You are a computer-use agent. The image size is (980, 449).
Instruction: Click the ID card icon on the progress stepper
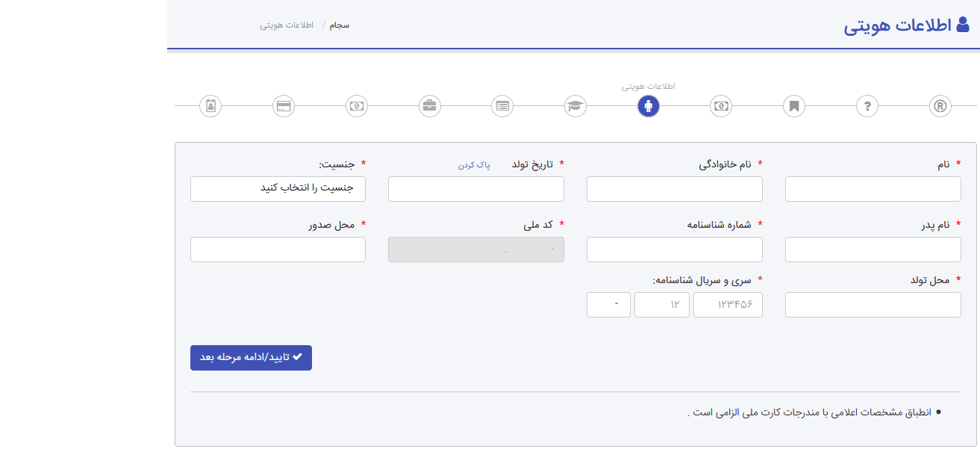click(210, 106)
